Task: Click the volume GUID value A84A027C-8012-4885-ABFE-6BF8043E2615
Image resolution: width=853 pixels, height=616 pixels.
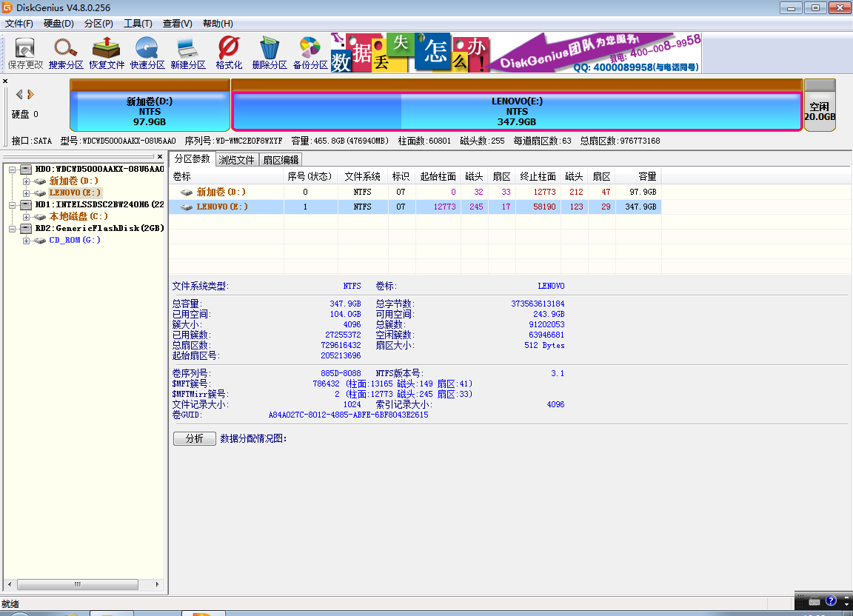Action: point(348,415)
